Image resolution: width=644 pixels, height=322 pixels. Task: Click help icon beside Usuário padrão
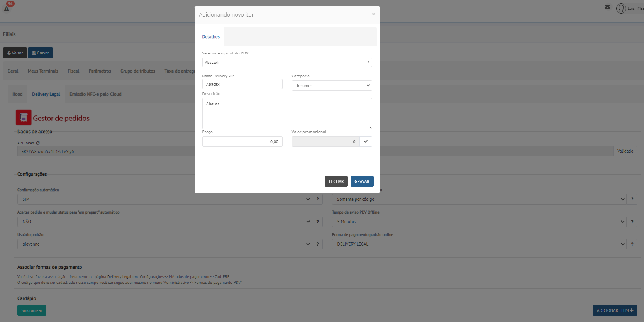click(x=317, y=244)
